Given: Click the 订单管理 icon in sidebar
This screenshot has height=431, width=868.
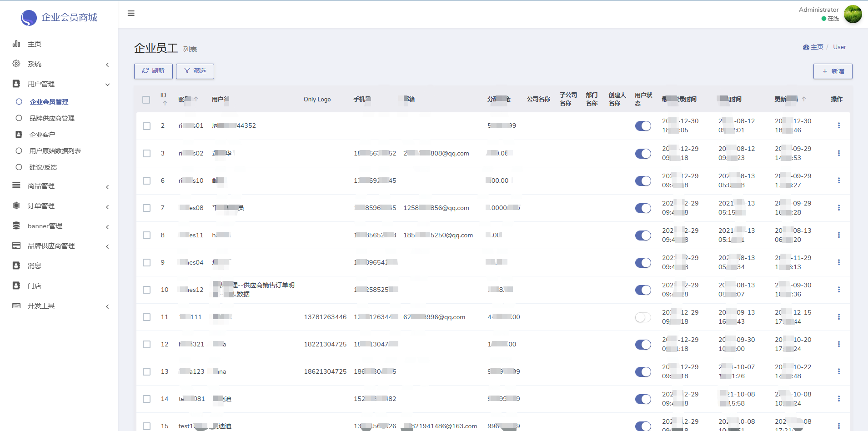Looking at the screenshot, I should pyautogui.click(x=16, y=205).
